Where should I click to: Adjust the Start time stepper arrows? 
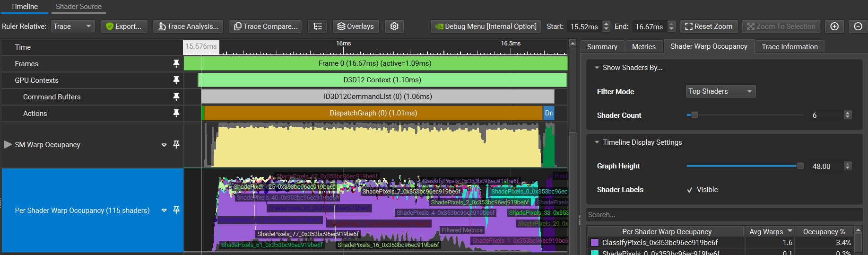click(607, 26)
